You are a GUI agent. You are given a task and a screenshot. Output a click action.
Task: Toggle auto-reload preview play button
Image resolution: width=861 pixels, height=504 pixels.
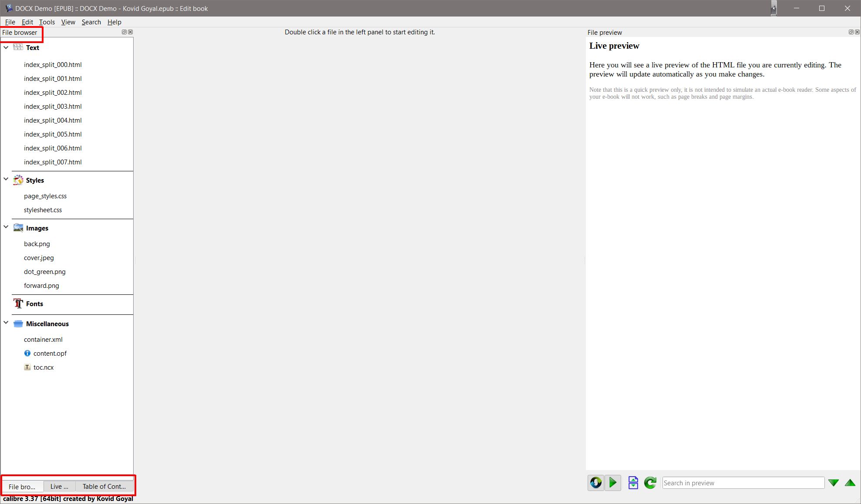613,483
